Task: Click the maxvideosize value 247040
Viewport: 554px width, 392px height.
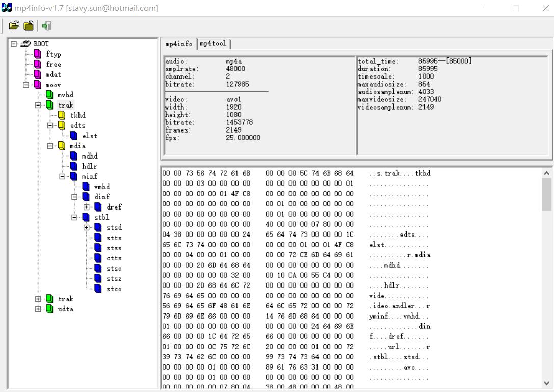Action: [x=430, y=99]
